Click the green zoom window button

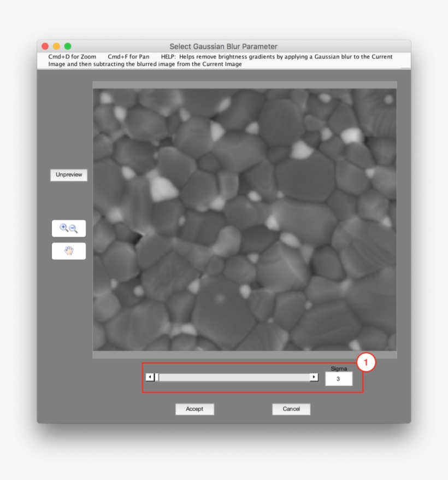click(x=67, y=46)
